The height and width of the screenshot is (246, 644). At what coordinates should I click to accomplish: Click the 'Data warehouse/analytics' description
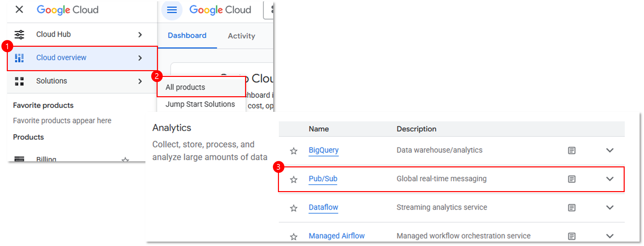(x=440, y=150)
